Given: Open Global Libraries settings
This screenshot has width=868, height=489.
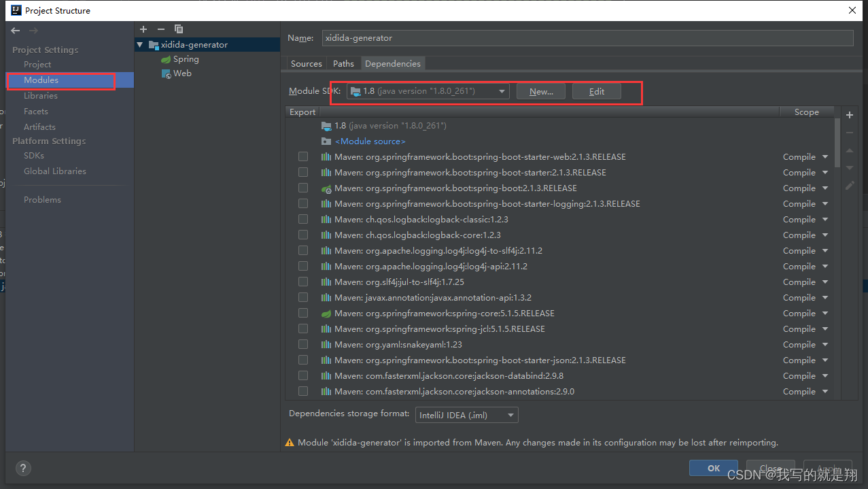Looking at the screenshot, I should pos(55,171).
